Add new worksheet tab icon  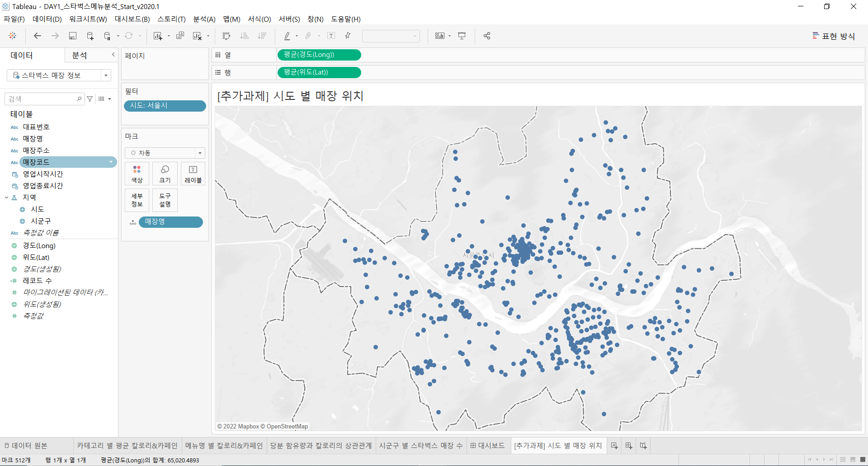614,446
